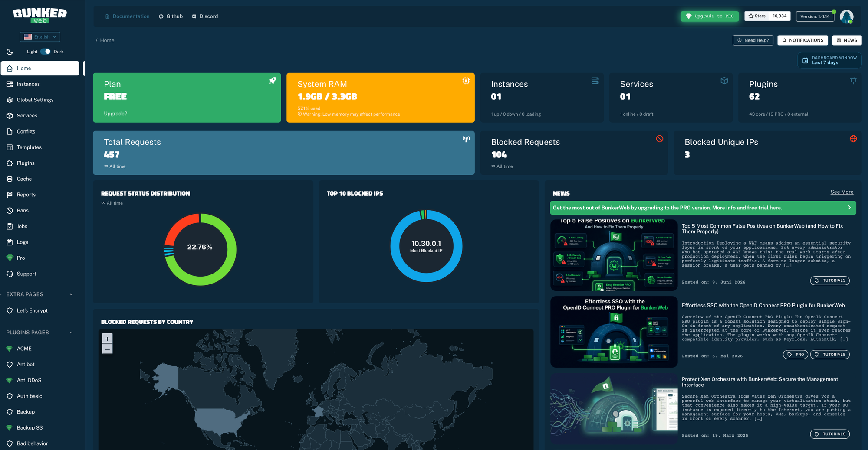Viewport: 868px width, 450px height.
Task: Open the OpenID Connect SSO article thumbnail
Action: coord(614,332)
